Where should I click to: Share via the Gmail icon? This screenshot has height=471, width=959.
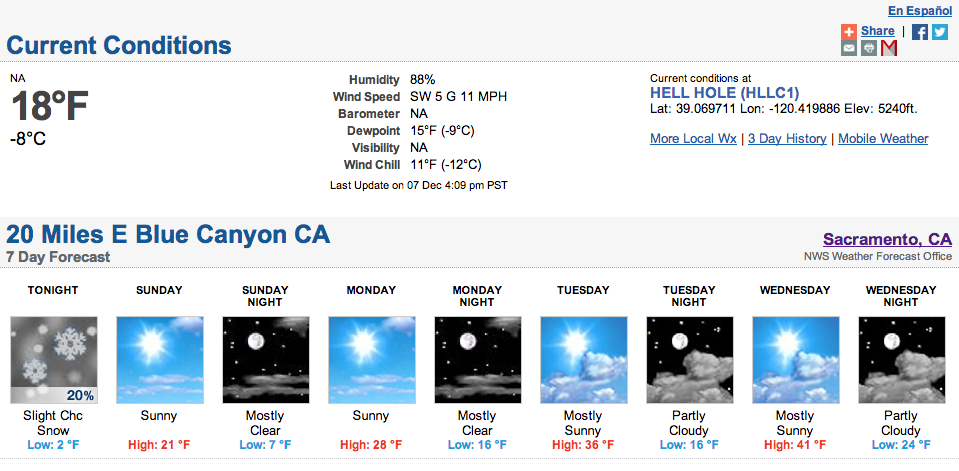point(889,48)
